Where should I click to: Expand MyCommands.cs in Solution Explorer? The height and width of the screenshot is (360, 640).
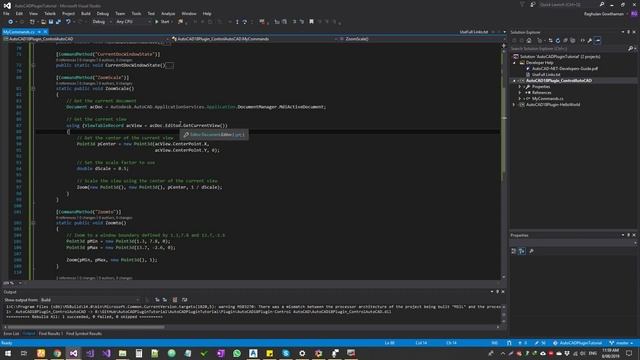tap(520, 99)
